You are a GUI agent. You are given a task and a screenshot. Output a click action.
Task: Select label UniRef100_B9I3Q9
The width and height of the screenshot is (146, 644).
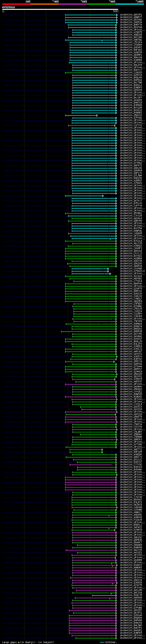(x=131, y=37)
